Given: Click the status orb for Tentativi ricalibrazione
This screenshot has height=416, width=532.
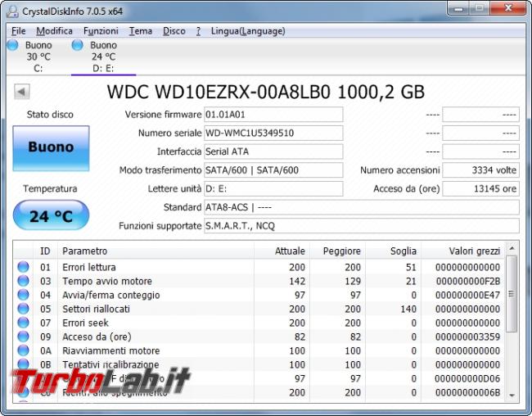Looking at the screenshot, I should pyautogui.click(x=23, y=364).
